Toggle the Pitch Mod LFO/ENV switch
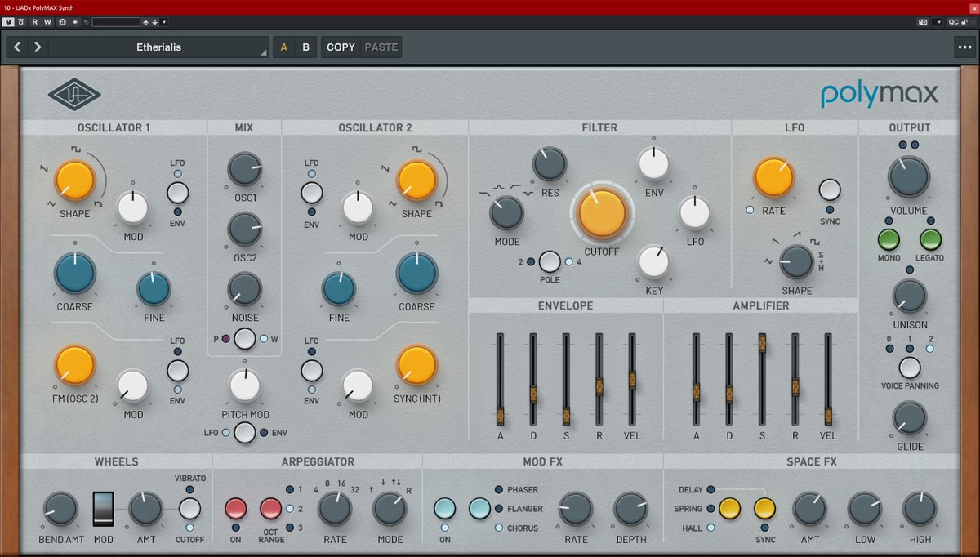Screen dimensions: 980x557 pos(244,432)
